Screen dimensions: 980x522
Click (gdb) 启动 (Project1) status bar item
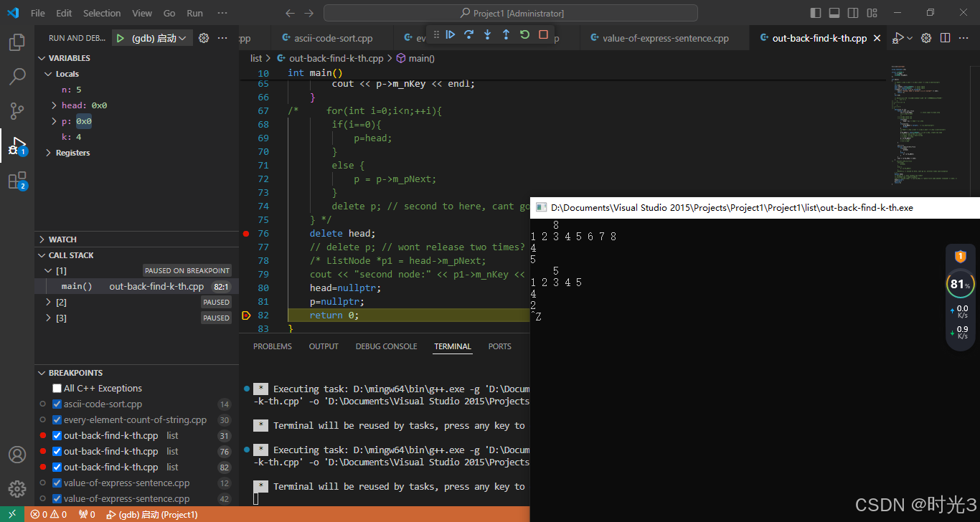[x=151, y=514]
